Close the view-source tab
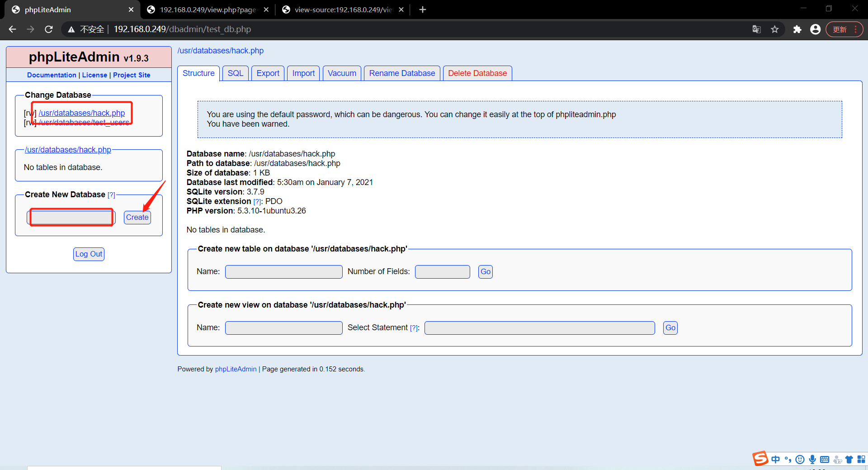This screenshot has width=868, height=470. (401, 9)
